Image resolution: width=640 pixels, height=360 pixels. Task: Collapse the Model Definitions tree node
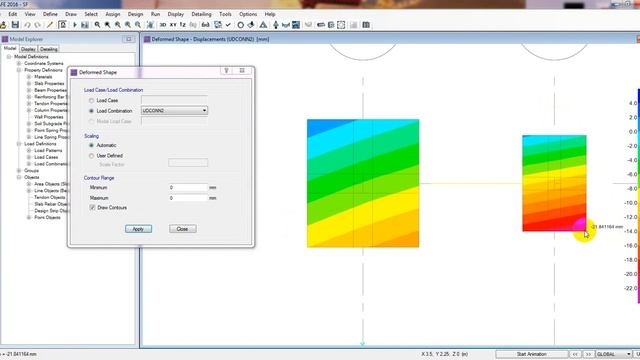(9, 57)
